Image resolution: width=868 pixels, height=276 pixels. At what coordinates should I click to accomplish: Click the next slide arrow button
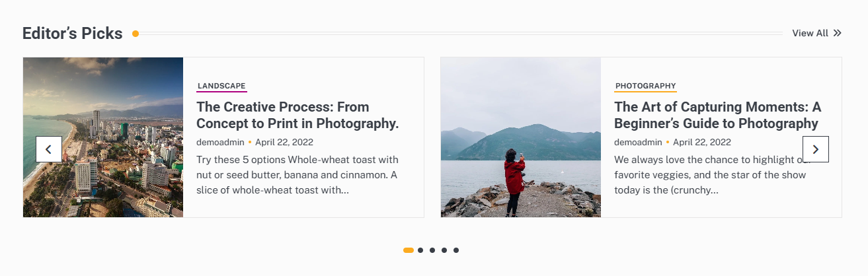click(815, 149)
